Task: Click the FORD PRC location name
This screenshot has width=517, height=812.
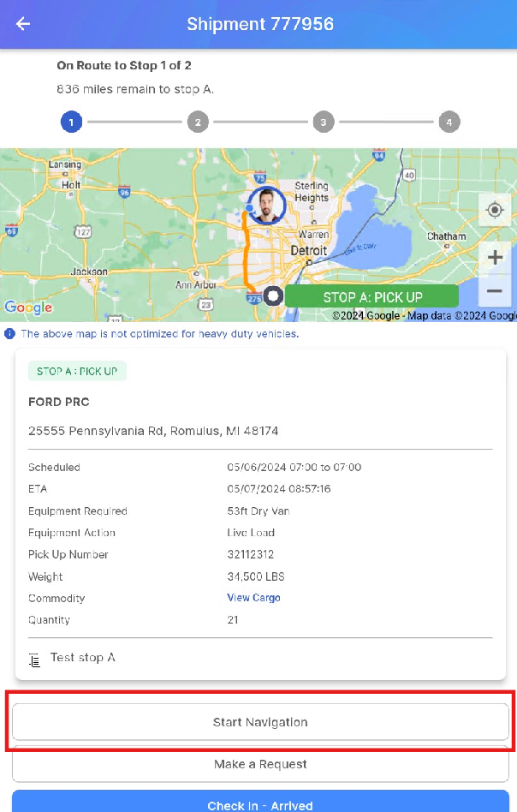Action: [x=59, y=402]
